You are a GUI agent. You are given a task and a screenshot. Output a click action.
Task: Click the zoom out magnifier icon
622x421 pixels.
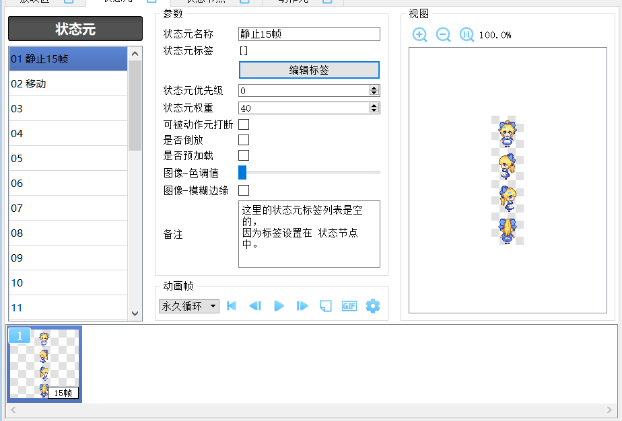point(443,35)
